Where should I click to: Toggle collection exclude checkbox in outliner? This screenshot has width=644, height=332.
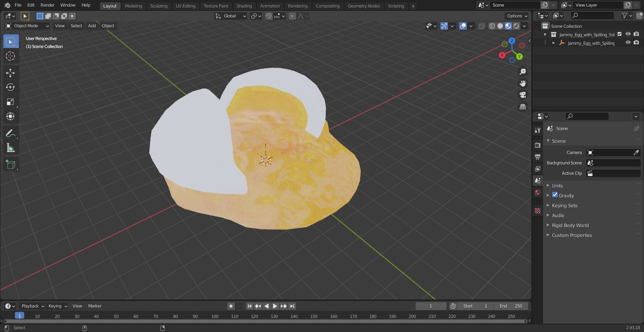click(x=619, y=34)
